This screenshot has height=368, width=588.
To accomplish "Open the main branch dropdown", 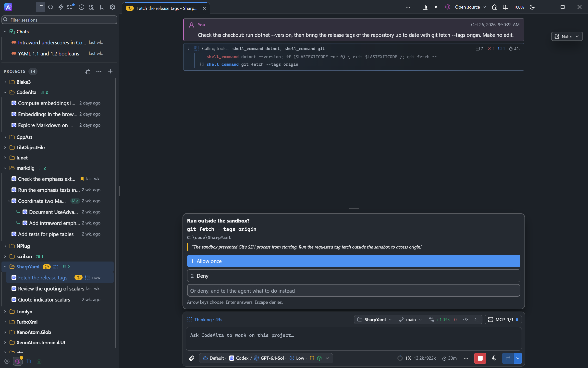I will click(411, 319).
